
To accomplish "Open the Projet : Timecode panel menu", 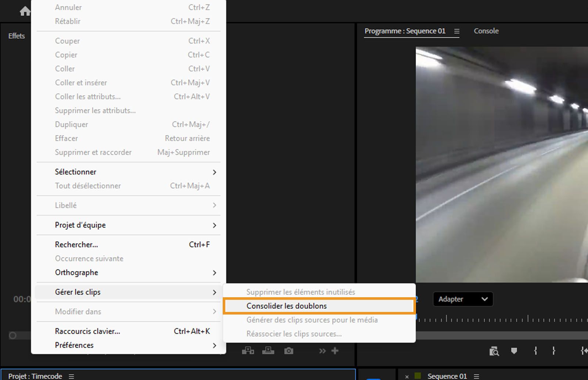I will (x=71, y=376).
